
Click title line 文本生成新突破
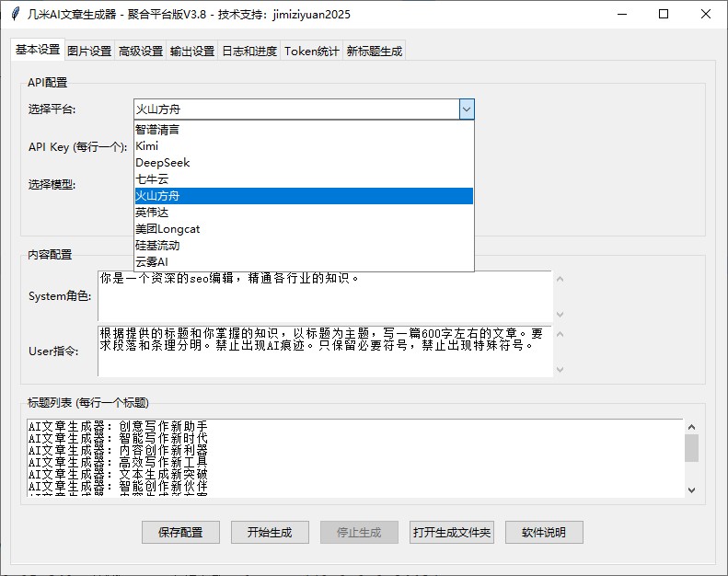[118, 475]
